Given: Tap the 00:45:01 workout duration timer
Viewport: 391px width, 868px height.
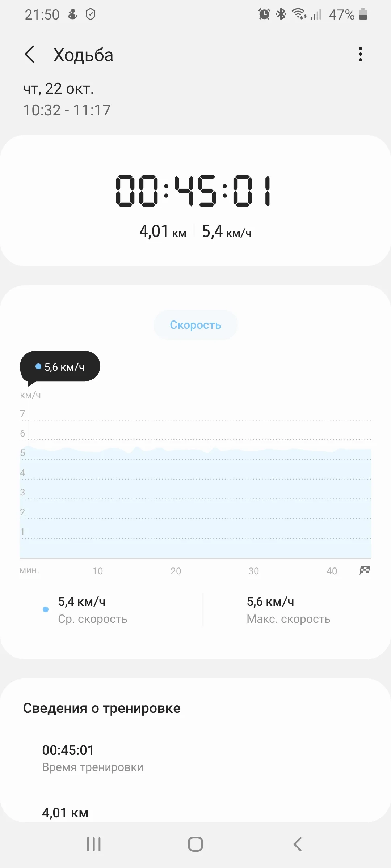Looking at the screenshot, I should coord(194,191).
